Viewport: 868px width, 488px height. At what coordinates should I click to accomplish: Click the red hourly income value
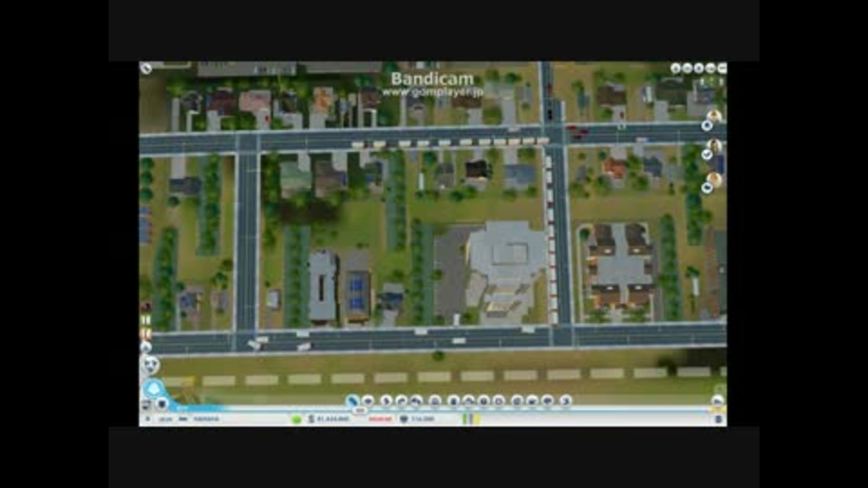[380, 419]
